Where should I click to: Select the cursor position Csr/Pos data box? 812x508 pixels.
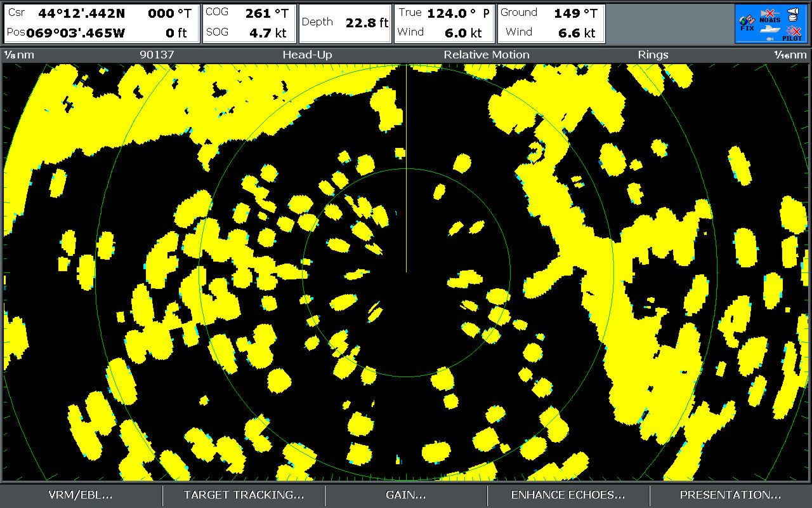coord(101,23)
